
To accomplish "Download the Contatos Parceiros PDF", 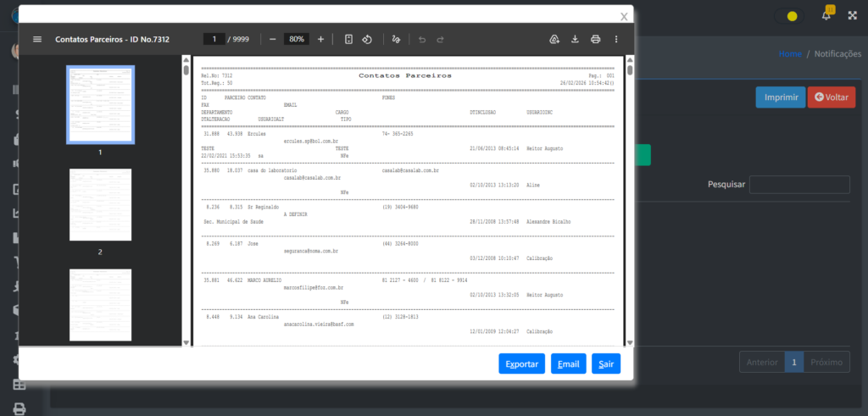I will (x=576, y=39).
